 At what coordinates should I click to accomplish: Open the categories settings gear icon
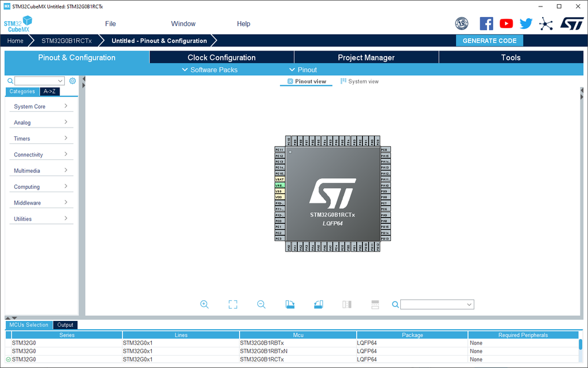(72, 81)
